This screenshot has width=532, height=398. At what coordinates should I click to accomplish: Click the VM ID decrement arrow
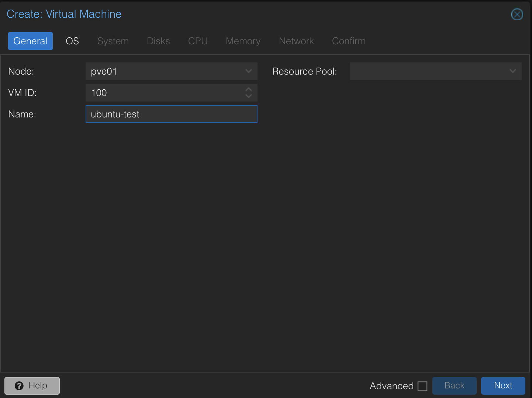pos(248,96)
